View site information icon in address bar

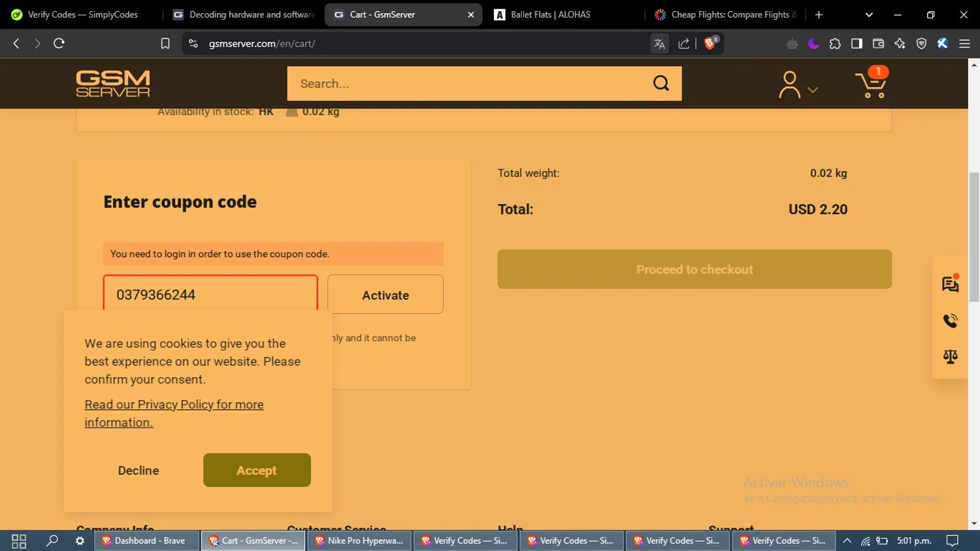click(193, 43)
